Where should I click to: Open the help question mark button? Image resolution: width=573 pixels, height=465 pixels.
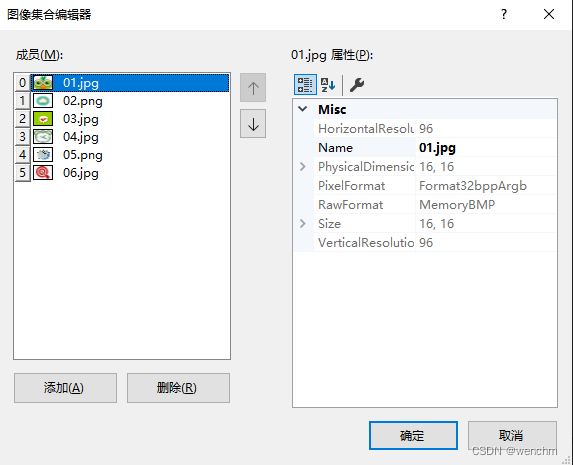pos(504,15)
